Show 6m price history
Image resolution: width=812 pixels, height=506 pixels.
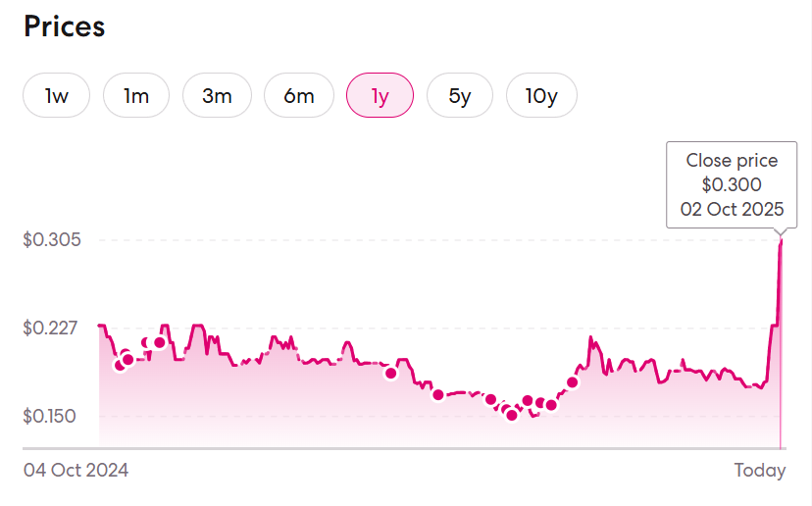tap(299, 96)
